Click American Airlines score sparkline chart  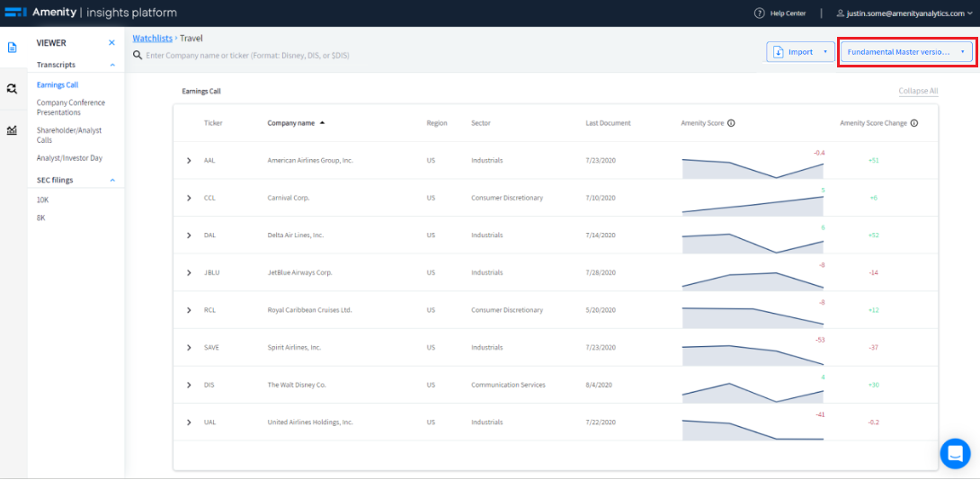[x=753, y=168]
